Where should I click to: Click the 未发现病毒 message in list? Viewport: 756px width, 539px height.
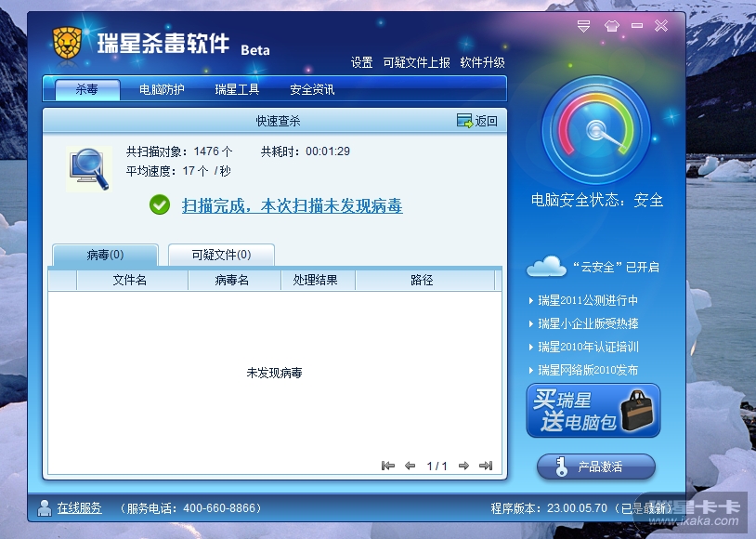click(274, 373)
